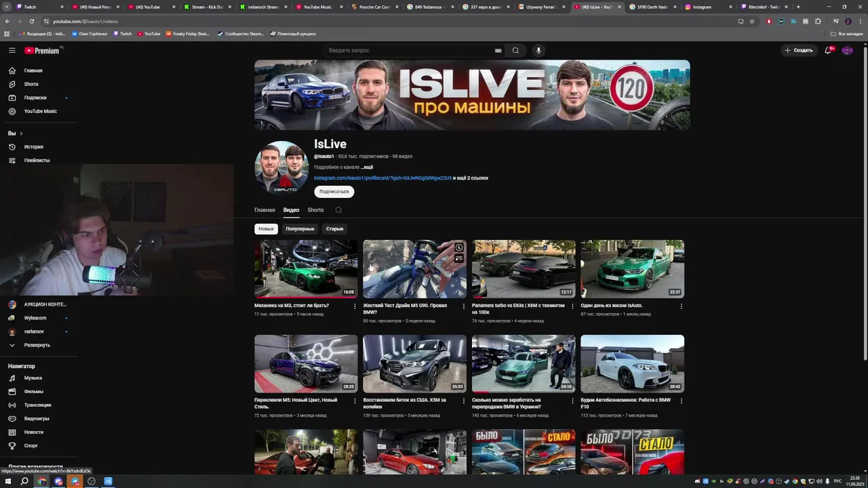868x488 pixels.
Task: Expand subscriptions list with Развернуть
Action: [38, 345]
